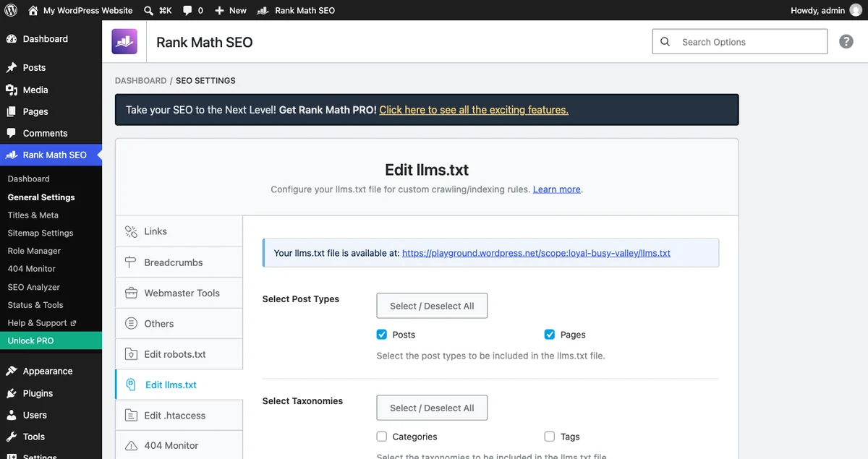
Task: Click the Others tab icon
Action: click(x=131, y=324)
